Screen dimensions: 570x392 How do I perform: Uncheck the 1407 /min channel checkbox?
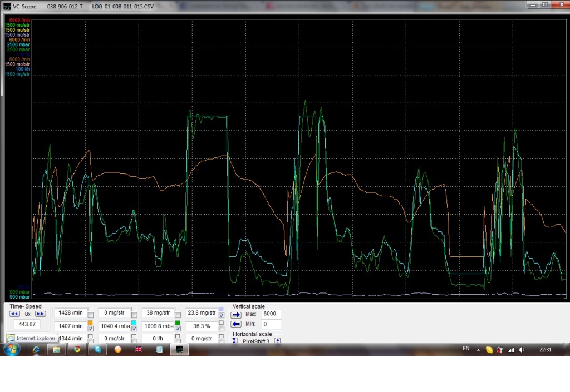click(90, 329)
